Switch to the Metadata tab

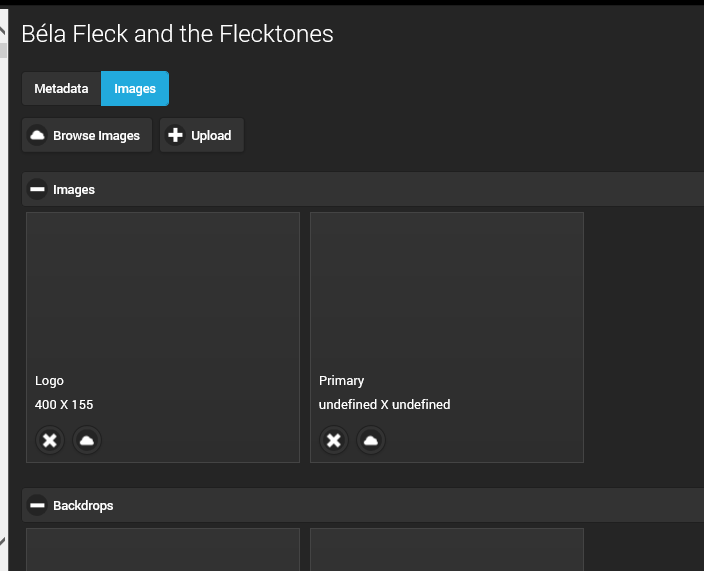pyautogui.click(x=62, y=89)
